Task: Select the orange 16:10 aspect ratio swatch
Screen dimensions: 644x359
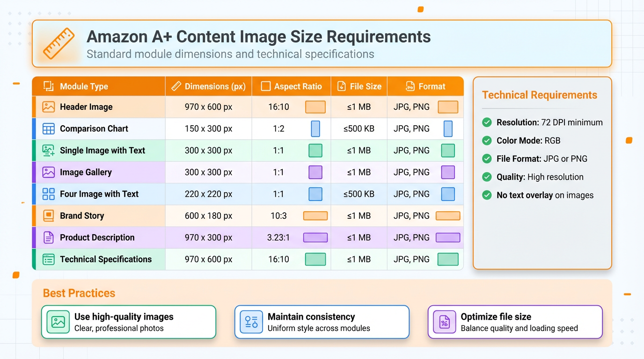Action: click(x=315, y=107)
